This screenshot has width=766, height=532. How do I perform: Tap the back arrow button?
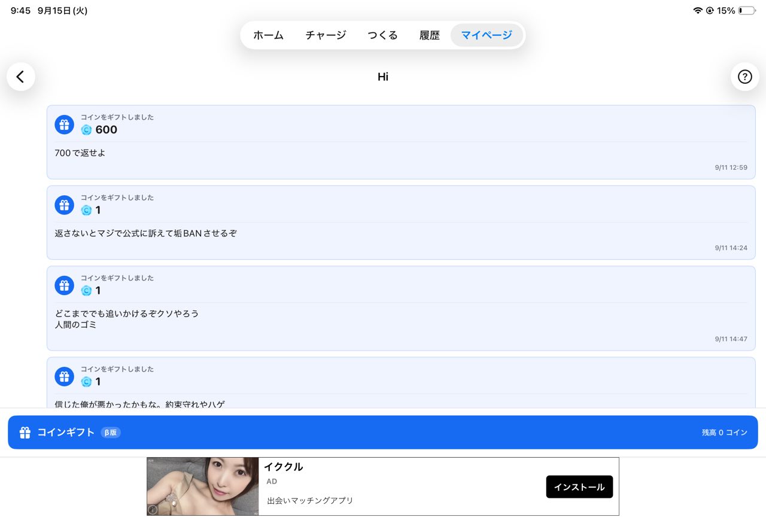tap(21, 77)
